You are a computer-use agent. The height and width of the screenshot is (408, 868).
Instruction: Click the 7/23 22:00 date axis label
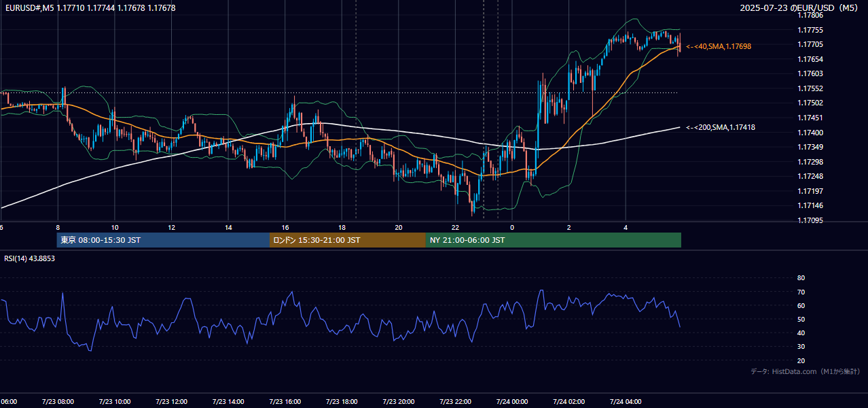click(456, 402)
